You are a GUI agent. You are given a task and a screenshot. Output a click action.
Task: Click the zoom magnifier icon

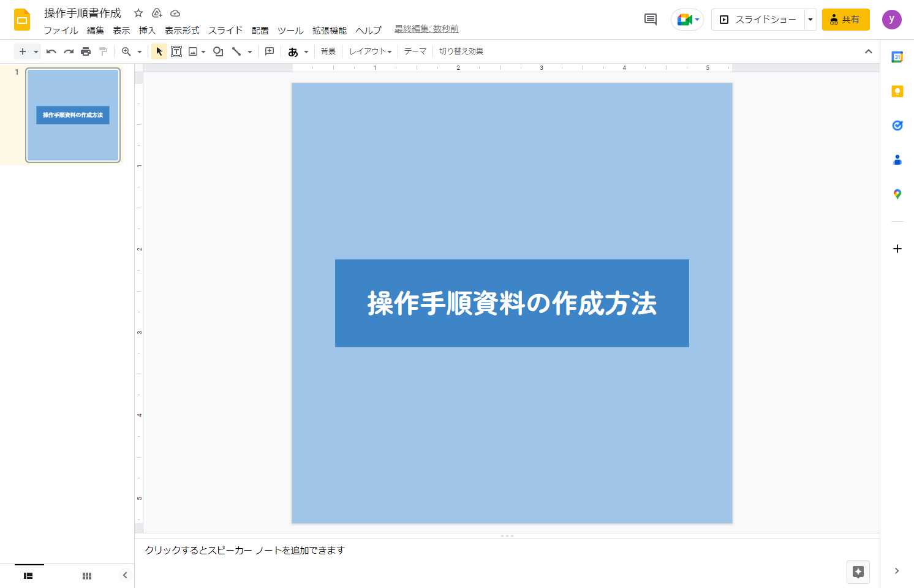click(x=126, y=51)
